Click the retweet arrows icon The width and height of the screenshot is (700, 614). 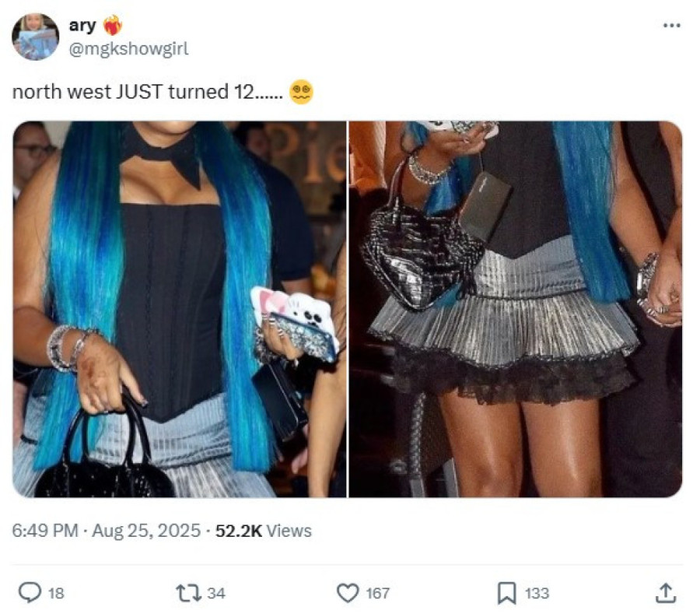(x=188, y=594)
